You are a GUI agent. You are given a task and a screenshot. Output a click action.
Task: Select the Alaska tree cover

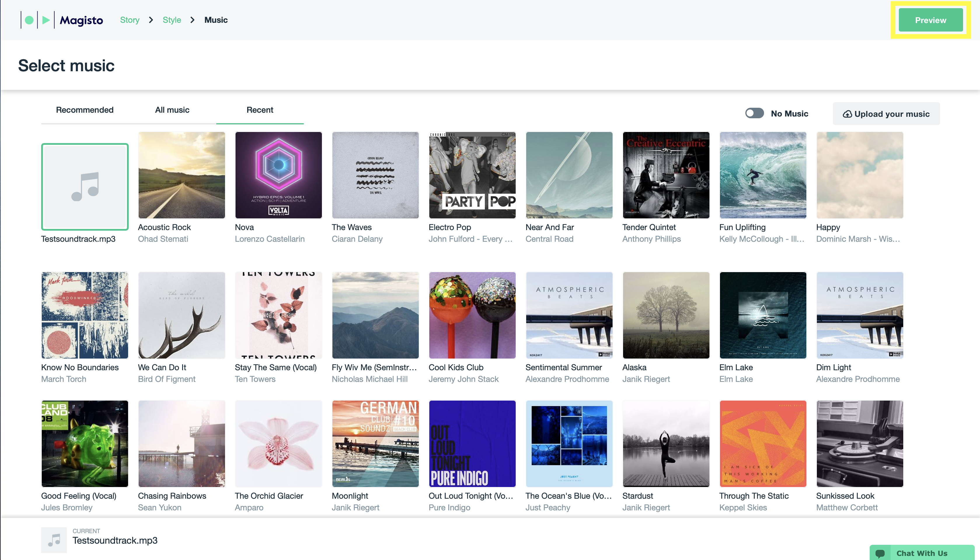pyautogui.click(x=666, y=315)
